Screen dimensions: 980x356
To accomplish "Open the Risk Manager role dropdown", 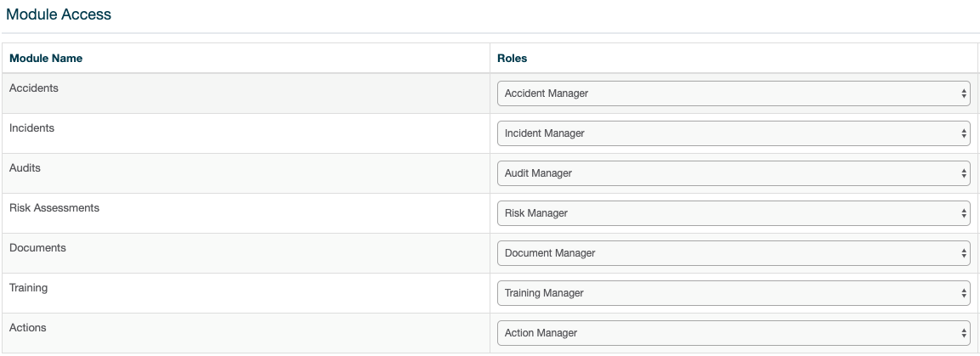I will pos(734,213).
